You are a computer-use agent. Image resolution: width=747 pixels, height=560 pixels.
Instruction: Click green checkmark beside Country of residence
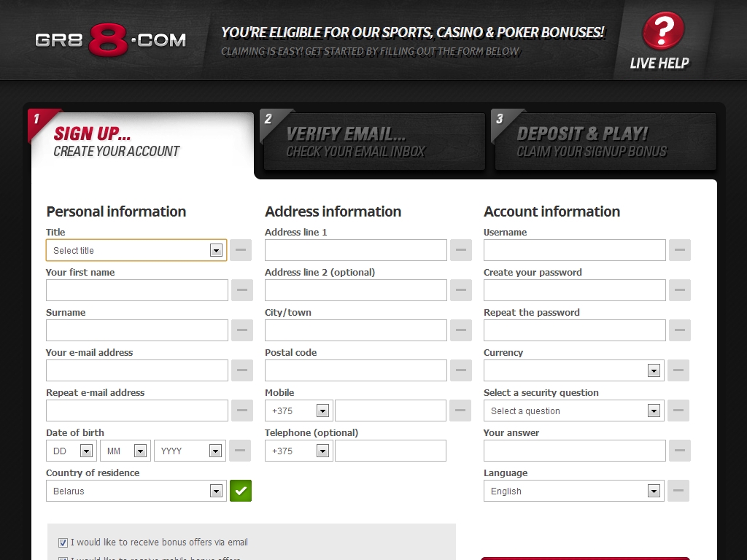click(241, 491)
